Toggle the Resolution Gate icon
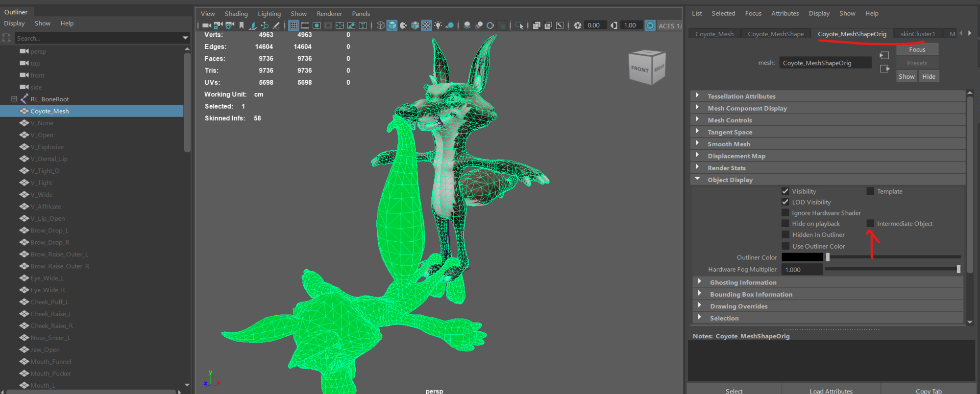This screenshot has width=980, height=394. pyautogui.click(x=317, y=25)
